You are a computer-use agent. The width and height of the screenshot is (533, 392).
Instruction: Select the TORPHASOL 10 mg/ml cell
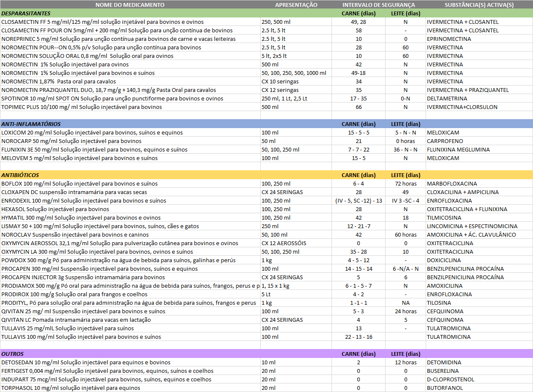[x=130, y=388]
